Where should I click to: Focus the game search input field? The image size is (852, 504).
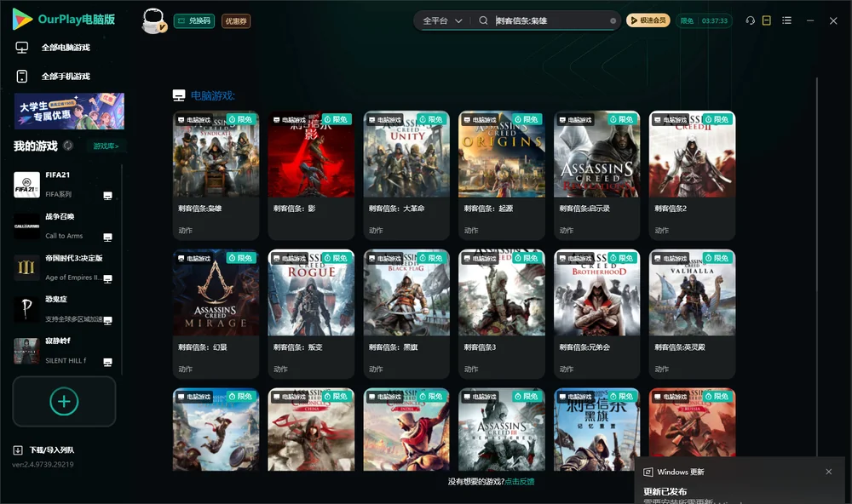pos(550,20)
